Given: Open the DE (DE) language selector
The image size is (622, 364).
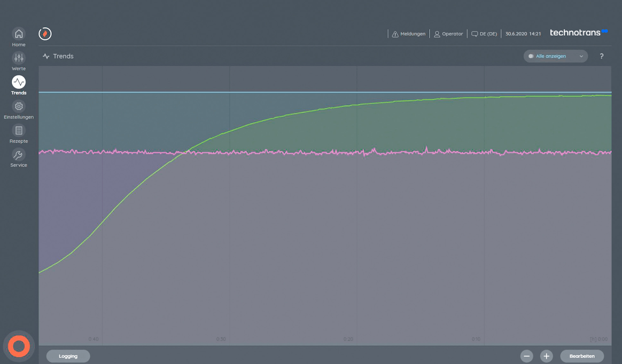Looking at the screenshot, I should point(484,34).
